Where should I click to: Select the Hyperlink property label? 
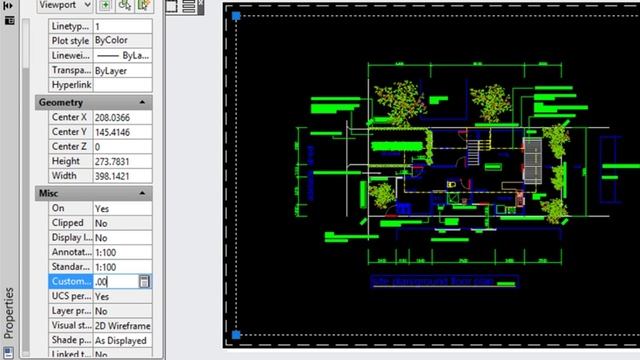[x=71, y=85]
